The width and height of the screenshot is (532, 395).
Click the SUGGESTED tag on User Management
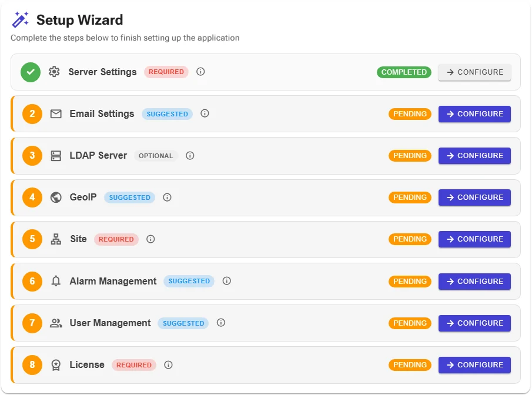(183, 323)
